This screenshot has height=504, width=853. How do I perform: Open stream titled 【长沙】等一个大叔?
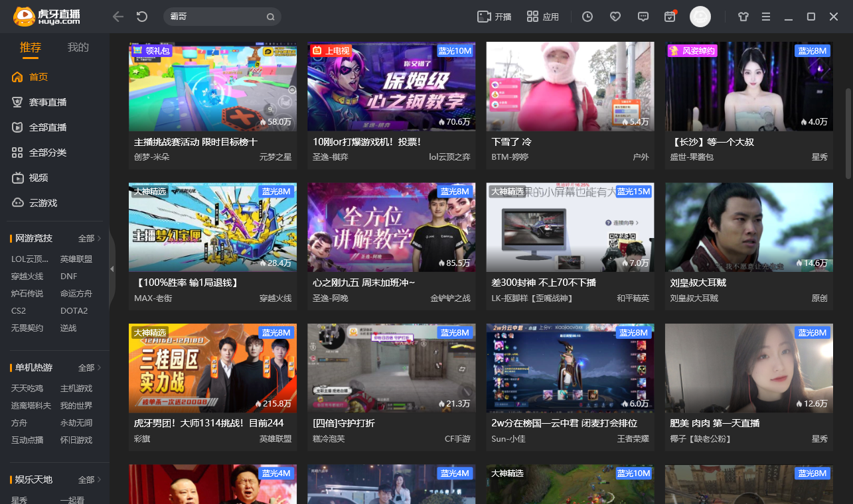[x=712, y=142]
